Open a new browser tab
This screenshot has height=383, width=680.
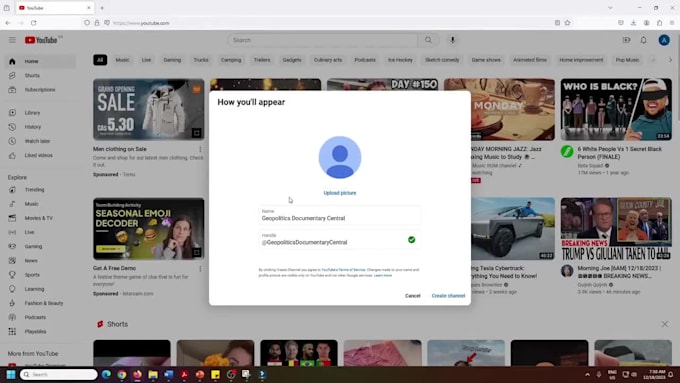point(102,8)
